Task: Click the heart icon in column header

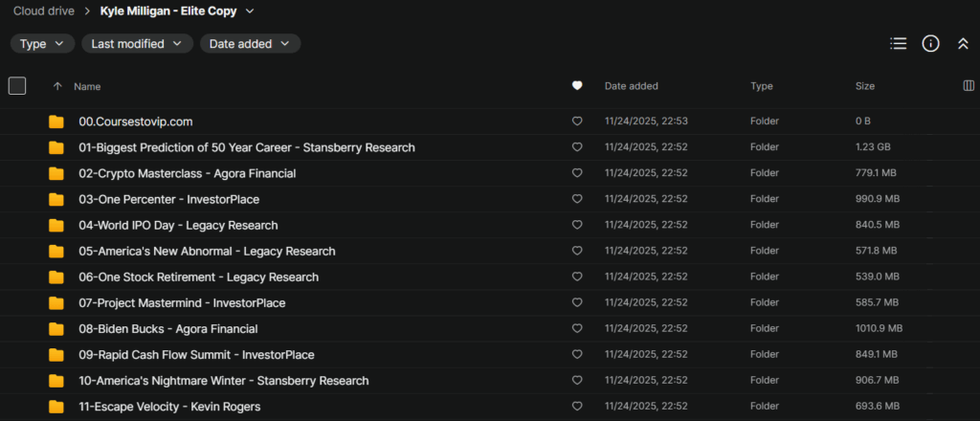Action: pos(577,86)
